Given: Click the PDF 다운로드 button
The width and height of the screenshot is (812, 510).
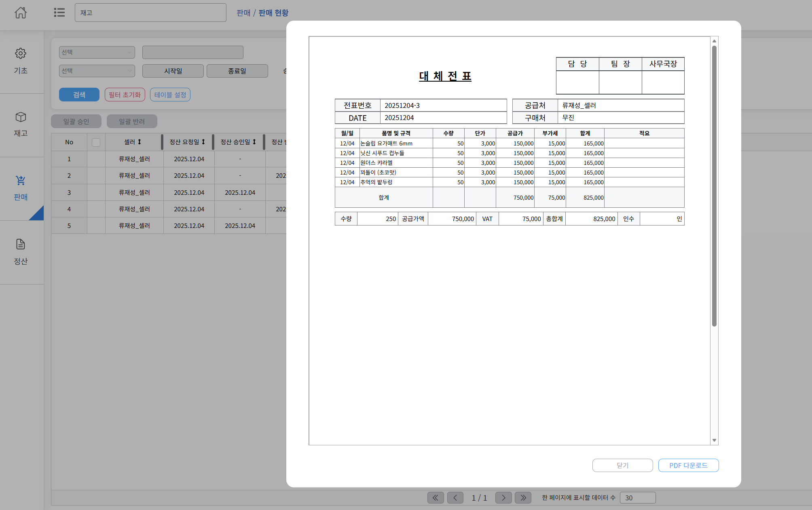Looking at the screenshot, I should 688,465.
